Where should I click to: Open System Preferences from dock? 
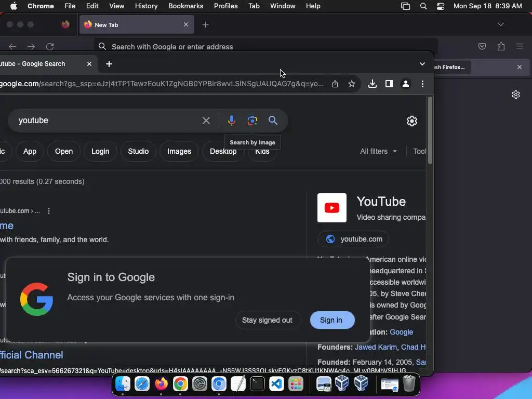199,384
